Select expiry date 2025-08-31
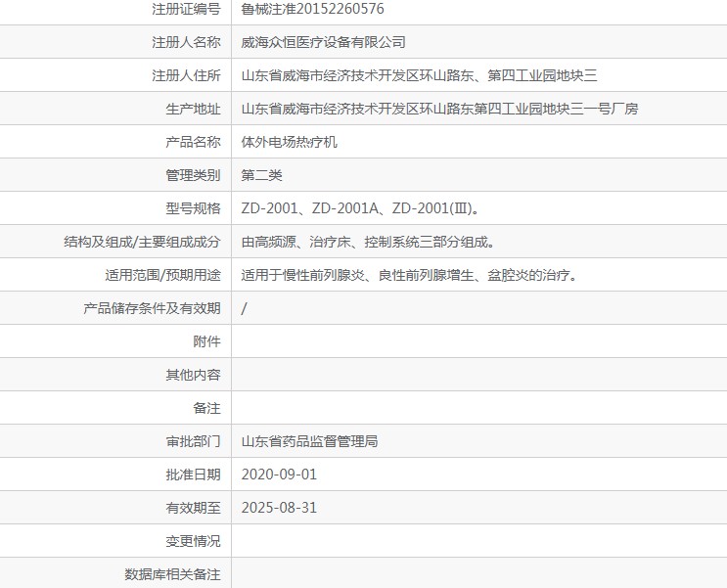This screenshot has width=727, height=588. coord(279,508)
